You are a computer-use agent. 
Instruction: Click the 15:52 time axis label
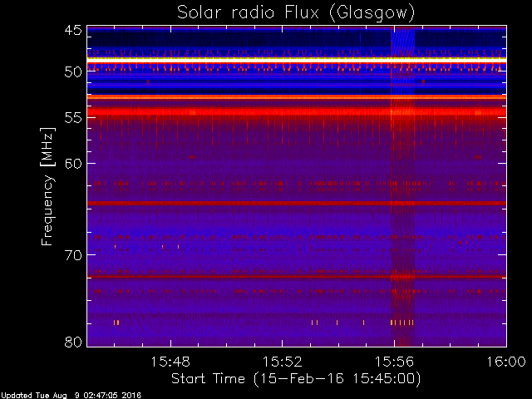pos(283,362)
